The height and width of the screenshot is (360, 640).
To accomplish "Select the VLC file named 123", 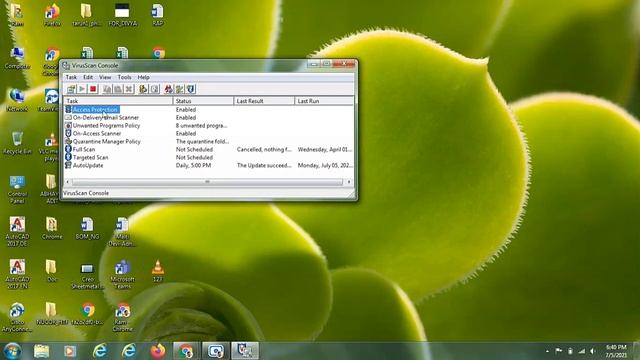I will click(x=158, y=271).
